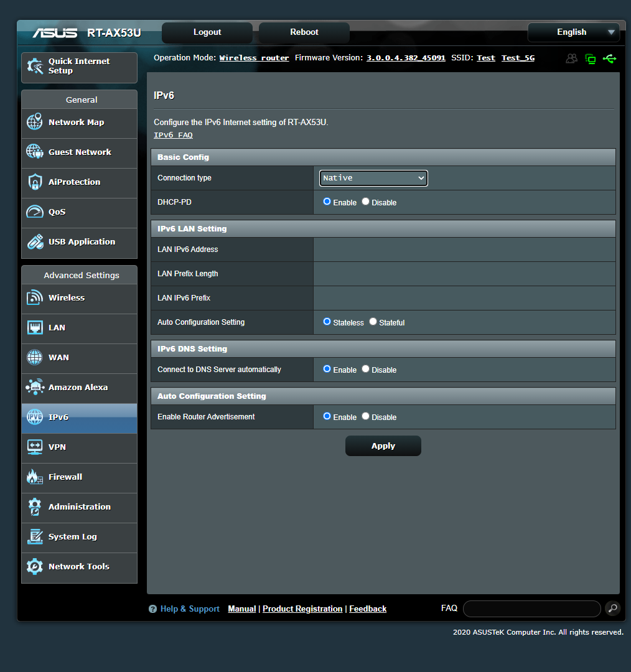Click into the FAQ search field
The width and height of the screenshot is (631, 672).
pyautogui.click(x=531, y=609)
